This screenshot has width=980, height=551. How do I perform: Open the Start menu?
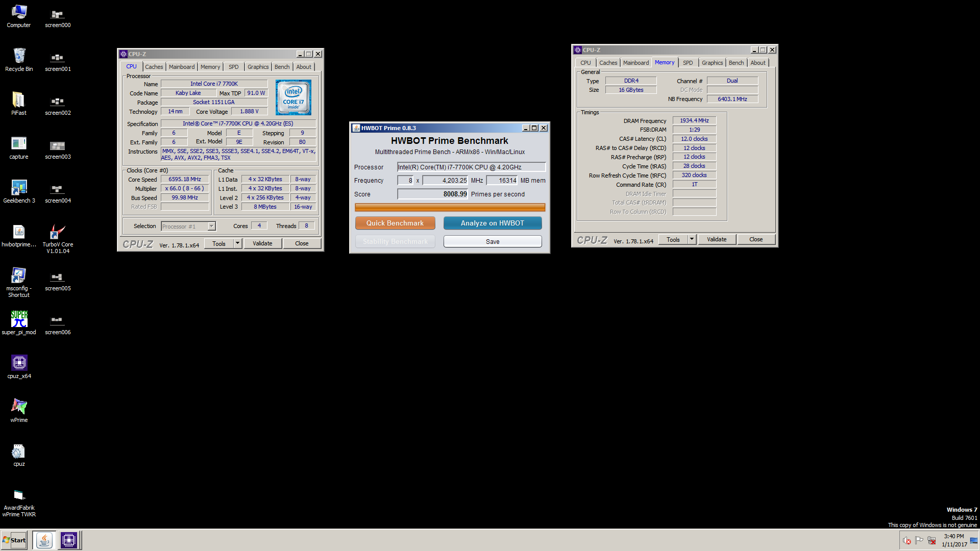pyautogui.click(x=14, y=540)
